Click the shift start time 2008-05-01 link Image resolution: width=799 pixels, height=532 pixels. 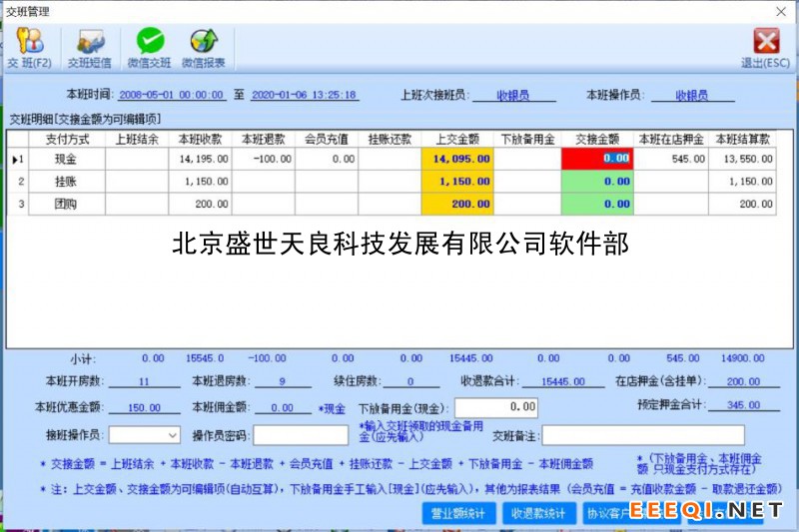[x=171, y=96]
